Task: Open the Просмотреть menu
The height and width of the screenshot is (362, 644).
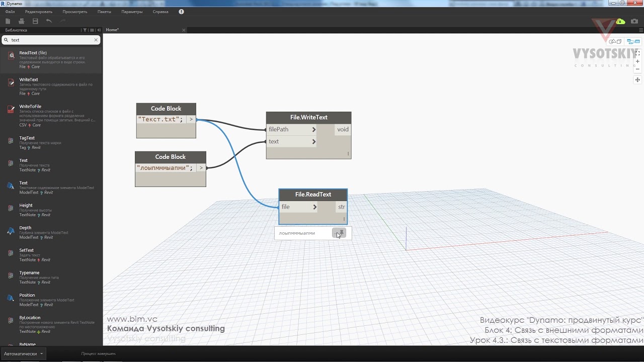Action: 75,12
